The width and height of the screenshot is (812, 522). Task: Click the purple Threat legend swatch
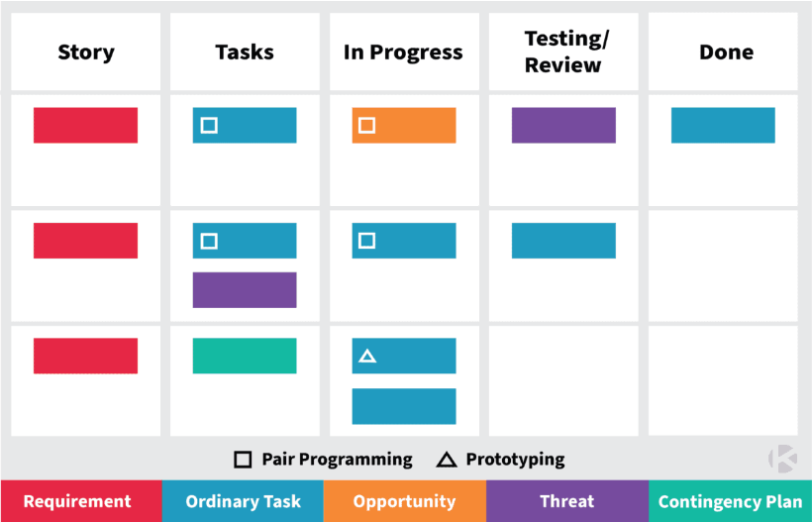click(567, 501)
